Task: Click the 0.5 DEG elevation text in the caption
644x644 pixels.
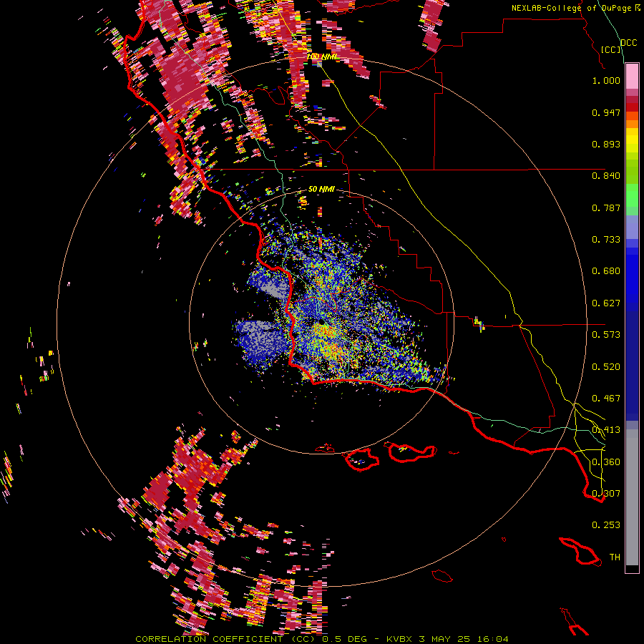Action: click(x=344, y=639)
